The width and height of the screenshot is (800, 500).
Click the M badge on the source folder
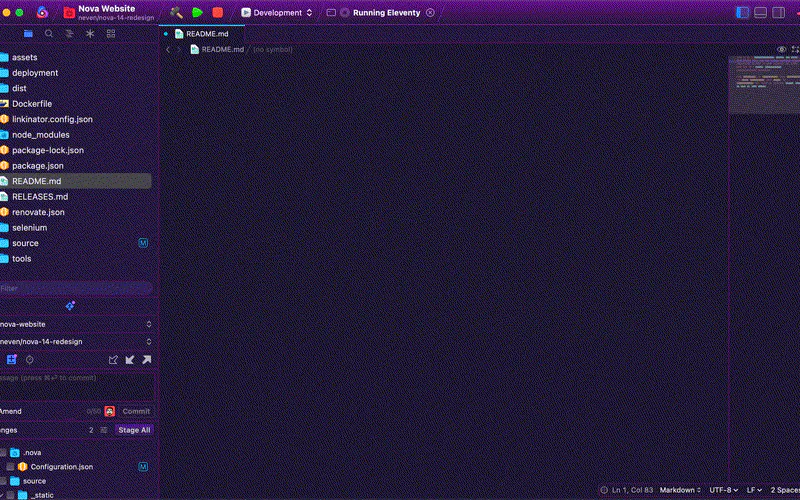pyautogui.click(x=143, y=243)
